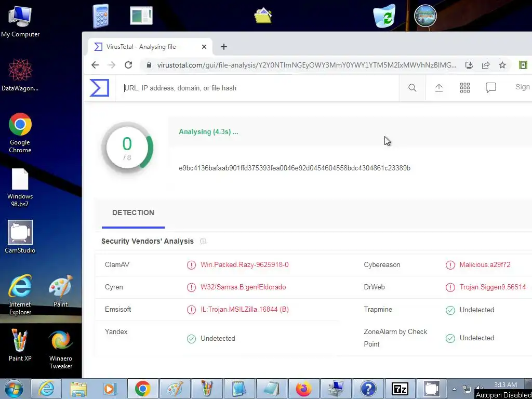Open CamStudio desktop icon
This screenshot has width=532, height=399.
pyautogui.click(x=20, y=237)
